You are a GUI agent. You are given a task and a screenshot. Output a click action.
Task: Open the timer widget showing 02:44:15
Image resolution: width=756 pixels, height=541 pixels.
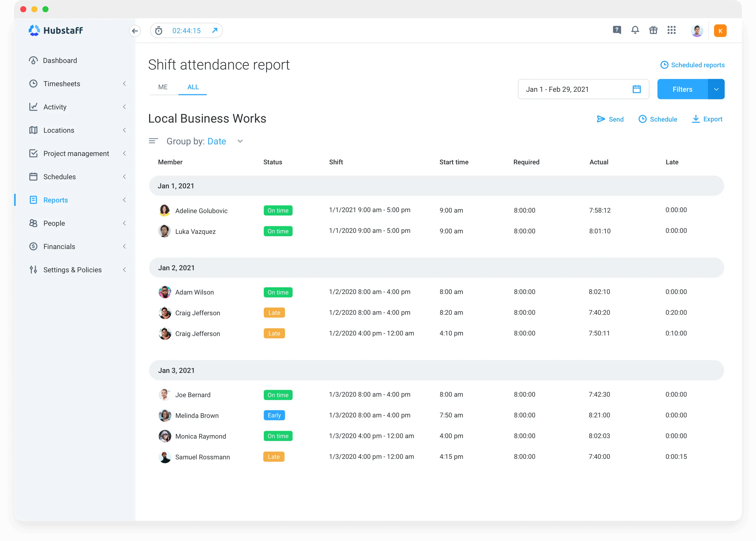[x=186, y=30]
